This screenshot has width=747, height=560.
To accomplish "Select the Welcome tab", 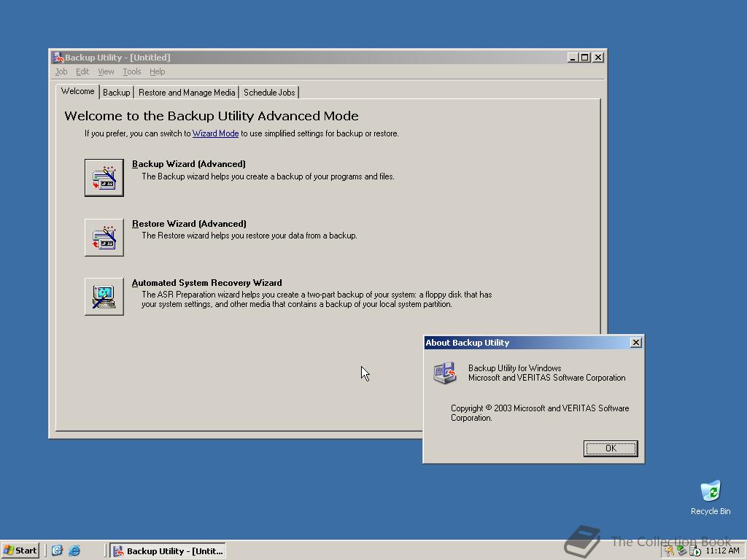I will pos(77,91).
